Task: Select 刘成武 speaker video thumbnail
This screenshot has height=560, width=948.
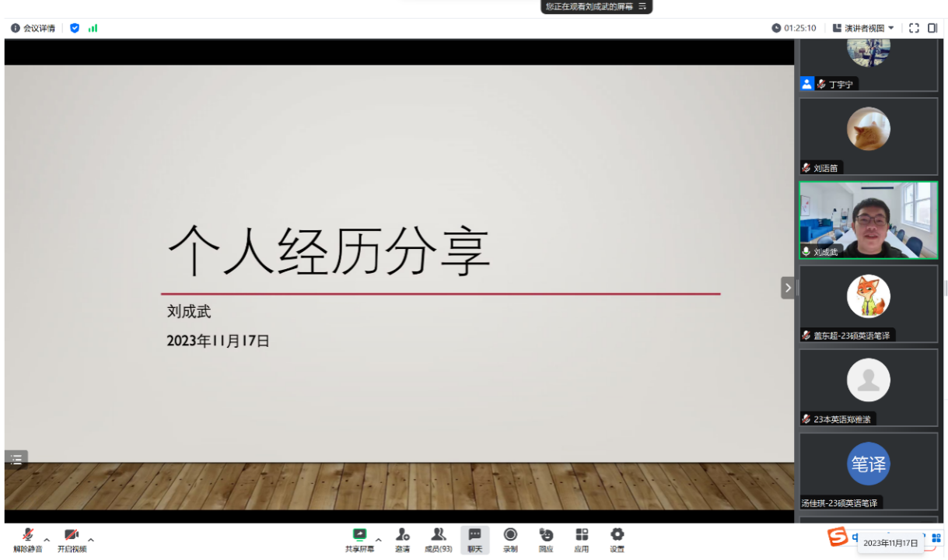Action: [x=868, y=220]
